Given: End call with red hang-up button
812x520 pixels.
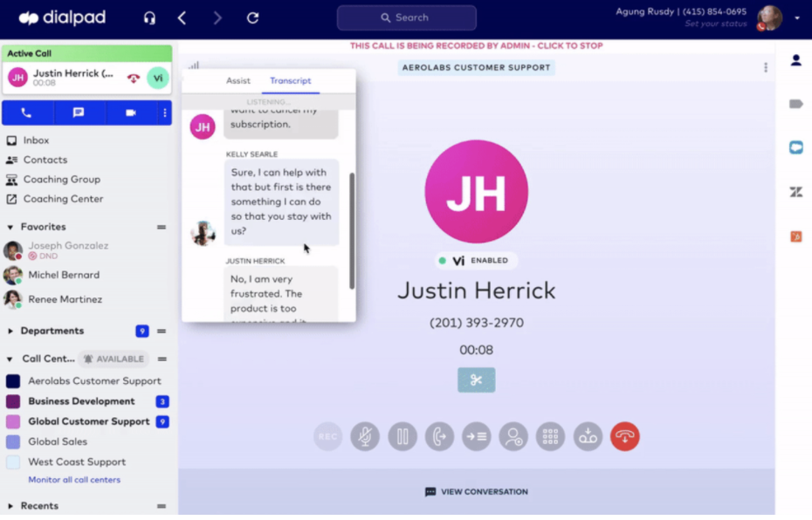Looking at the screenshot, I should (625, 437).
